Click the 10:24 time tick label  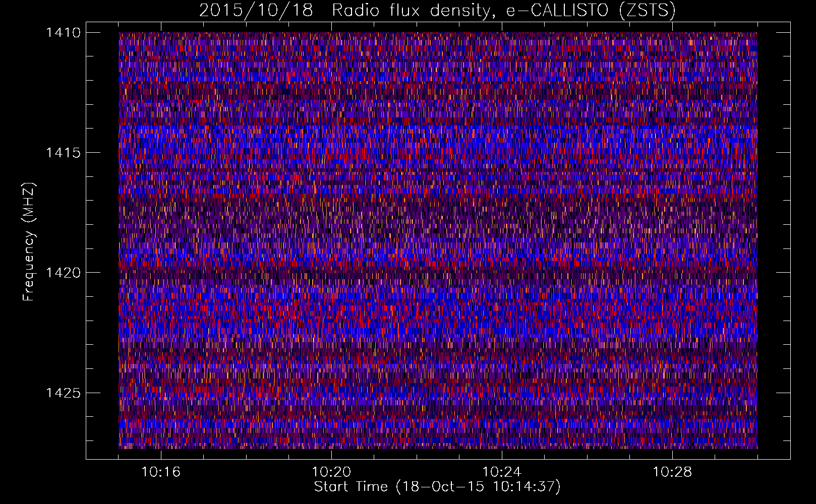click(x=502, y=472)
